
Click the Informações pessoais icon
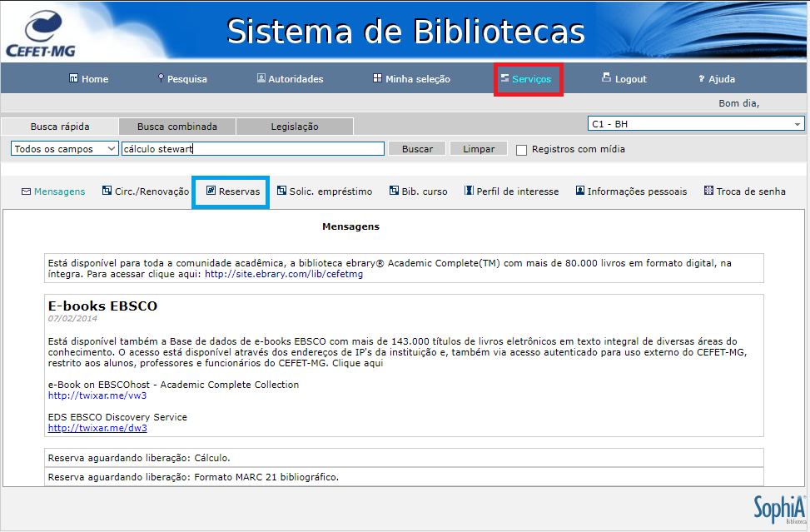tap(580, 191)
